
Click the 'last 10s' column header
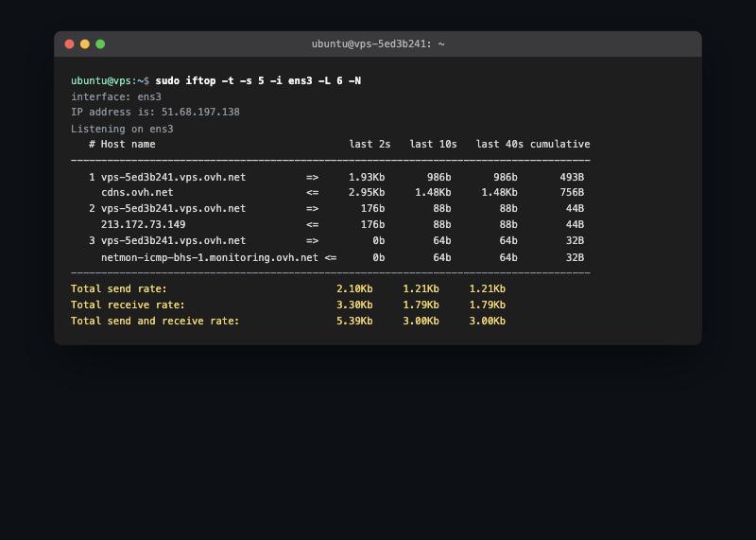click(x=433, y=144)
